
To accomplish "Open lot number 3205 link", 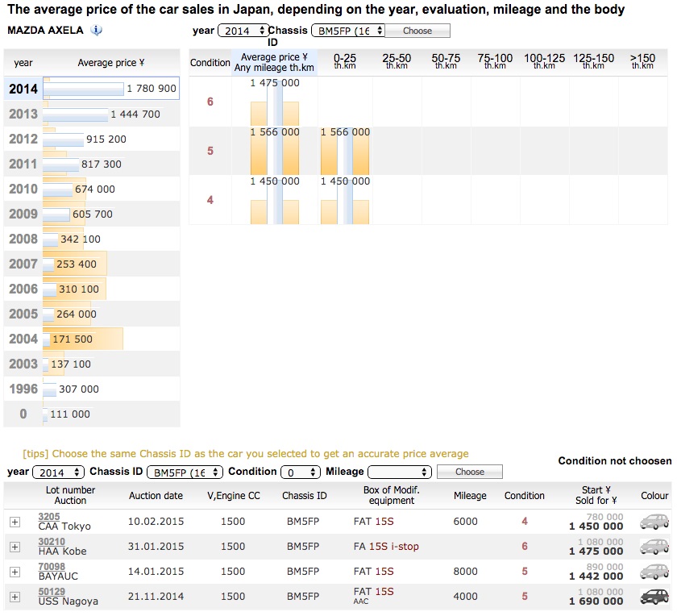I will (49, 517).
